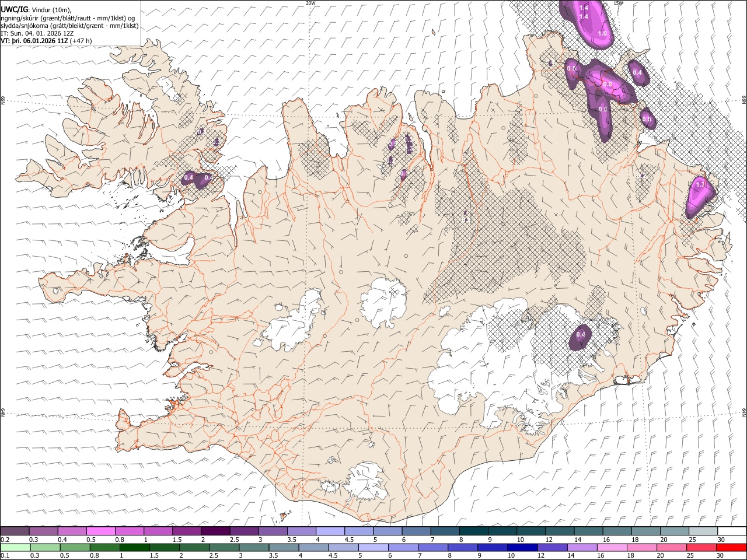The height and width of the screenshot is (560, 747).
Task: Pick the lower legend swatch starting at 3
Action: [x=254, y=547]
